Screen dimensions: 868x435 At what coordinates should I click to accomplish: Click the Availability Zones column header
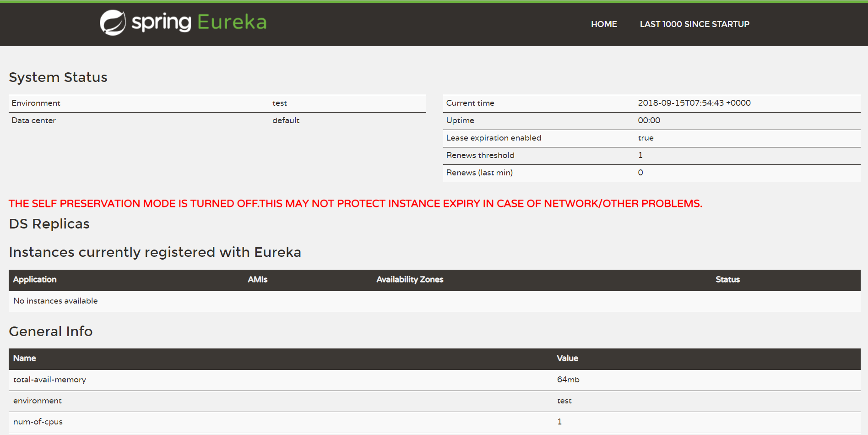[409, 280]
